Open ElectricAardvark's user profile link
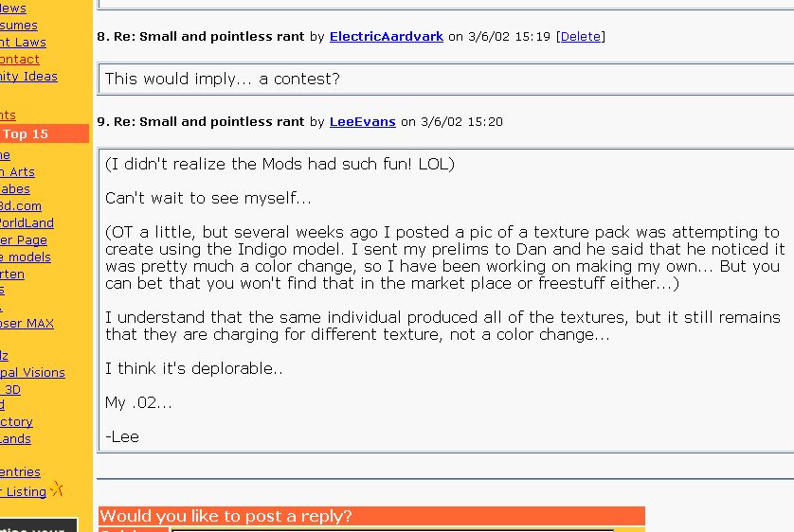Image resolution: width=794 pixels, height=532 pixels. pyautogui.click(x=386, y=37)
